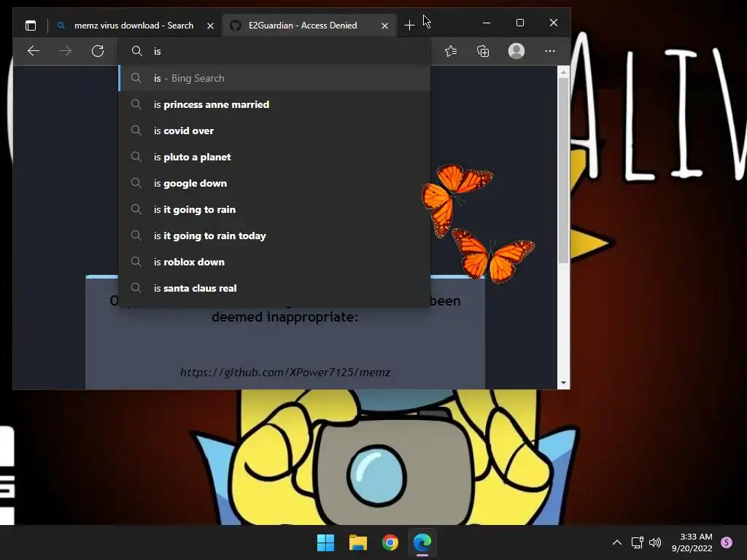Viewport: 747px width, 560px height.
Task: Open the user profile avatar
Action: pyautogui.click(x=516, y=51)
